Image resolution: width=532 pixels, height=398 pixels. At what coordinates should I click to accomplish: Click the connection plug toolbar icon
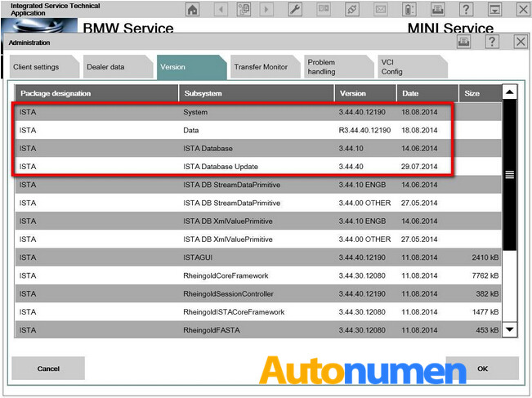[352, 10]
